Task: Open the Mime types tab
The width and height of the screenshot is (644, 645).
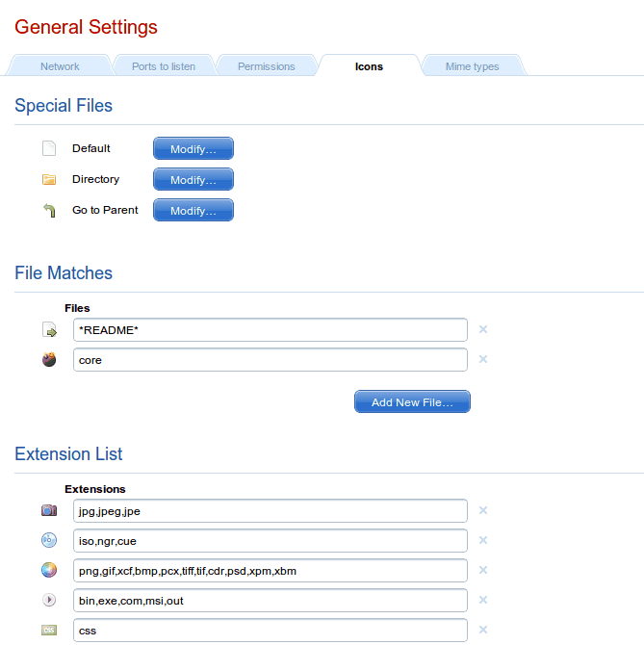Action: point(472,66)
